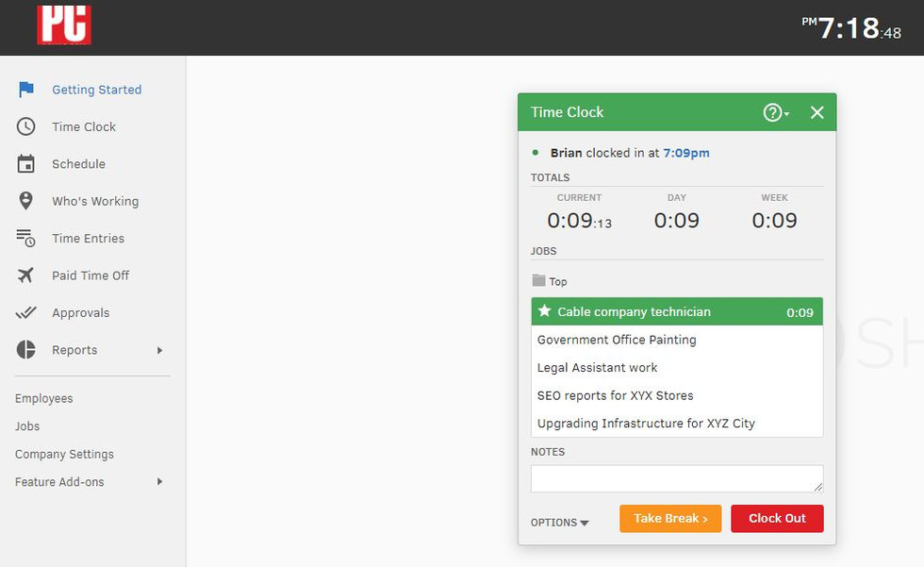Go to Company Settings
Viewport: 924px width, 567px height.
click(x=64, y=454)
